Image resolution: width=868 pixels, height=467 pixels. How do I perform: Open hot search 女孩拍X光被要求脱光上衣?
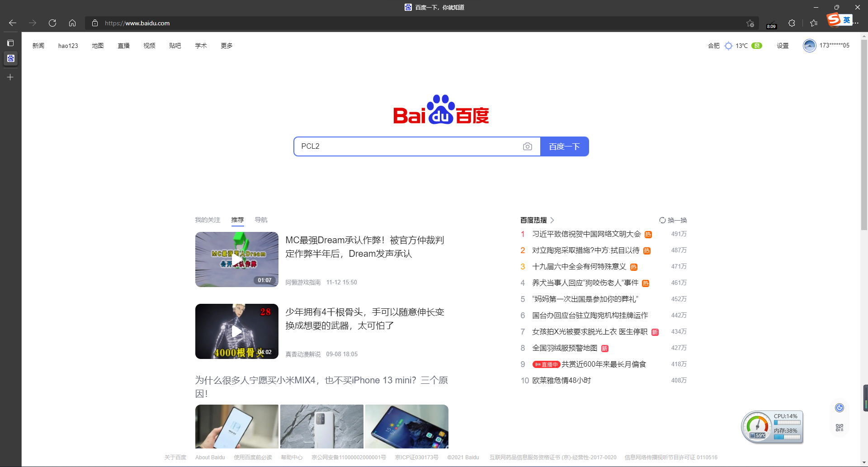[x=590, y=332]
